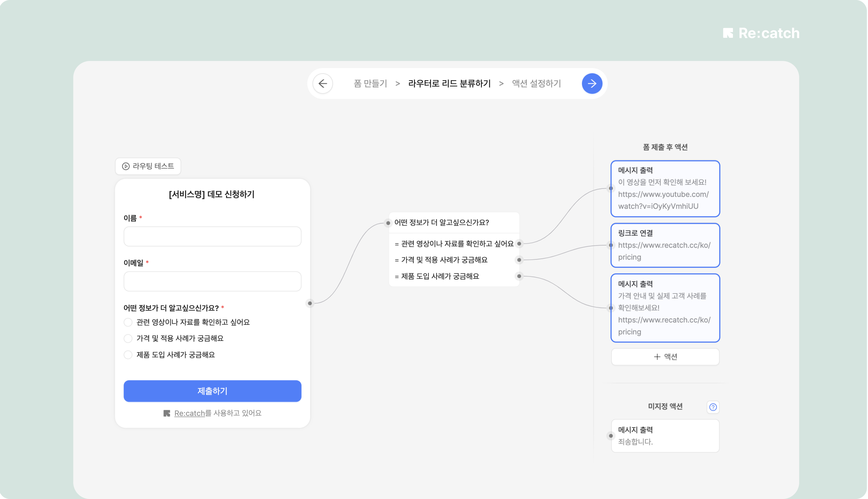Image resolution: width=868 pixels, height=499 pixels.
Task: Select radio 관련 영상이나 자료를 확인하고 싶어요
Action: click(x=128, y=322)
